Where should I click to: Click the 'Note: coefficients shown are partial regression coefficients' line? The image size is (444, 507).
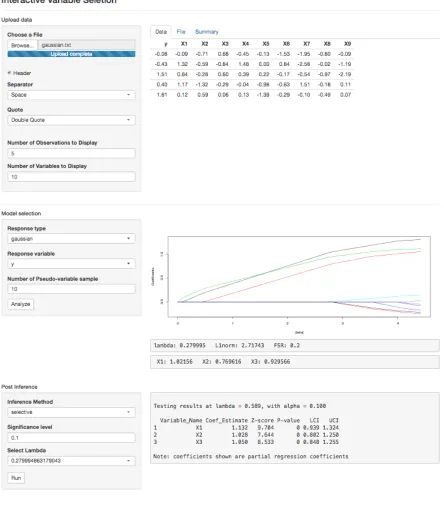251,456
